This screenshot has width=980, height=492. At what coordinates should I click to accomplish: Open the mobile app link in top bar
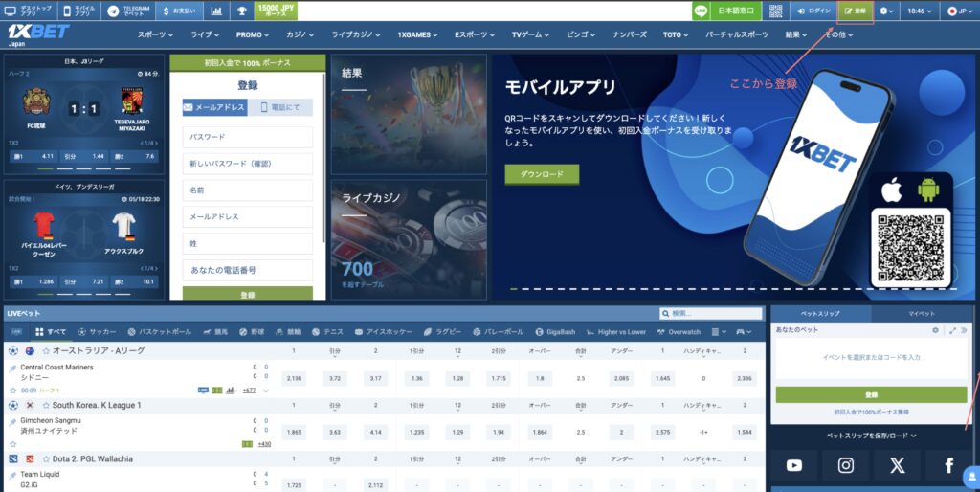(x=78, y=11)
